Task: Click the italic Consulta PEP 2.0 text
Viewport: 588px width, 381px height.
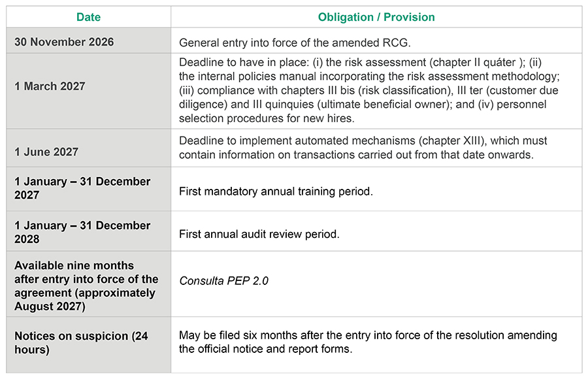Action: [x=224, y=281]
